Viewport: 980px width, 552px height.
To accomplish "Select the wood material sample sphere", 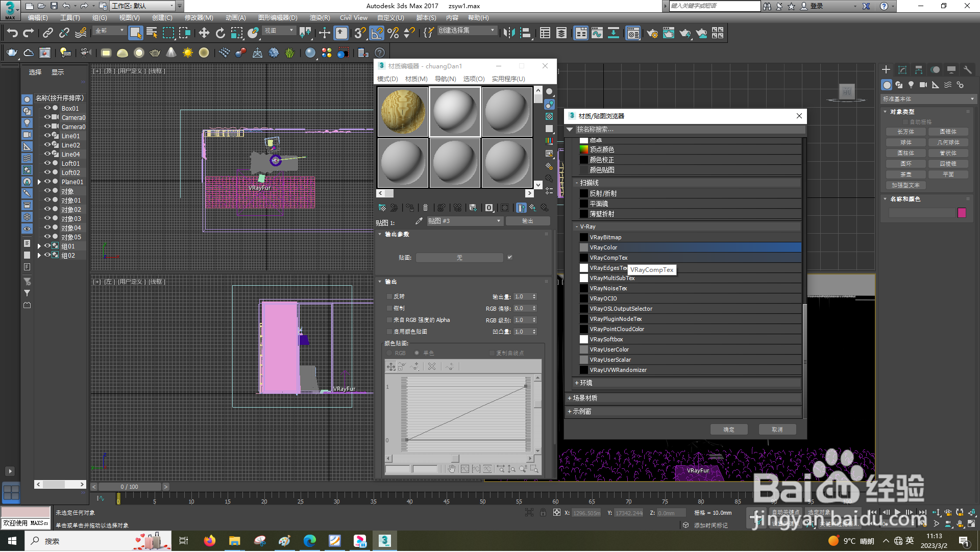I will click(x=403, y=112).
